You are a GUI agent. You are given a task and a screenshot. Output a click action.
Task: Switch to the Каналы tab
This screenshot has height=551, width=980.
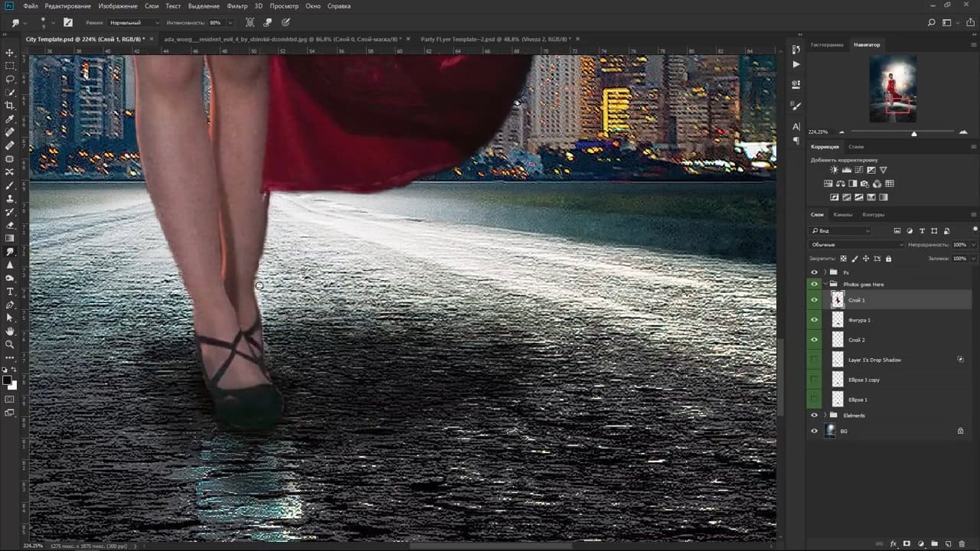tap(842, 214)
